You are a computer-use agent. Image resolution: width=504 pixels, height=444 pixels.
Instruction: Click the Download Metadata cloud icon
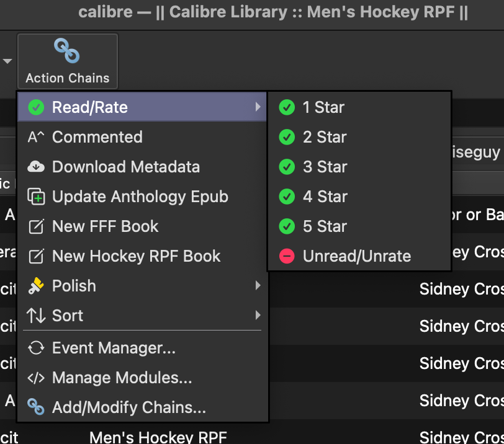pyautogui.click(x=37, y=167)
